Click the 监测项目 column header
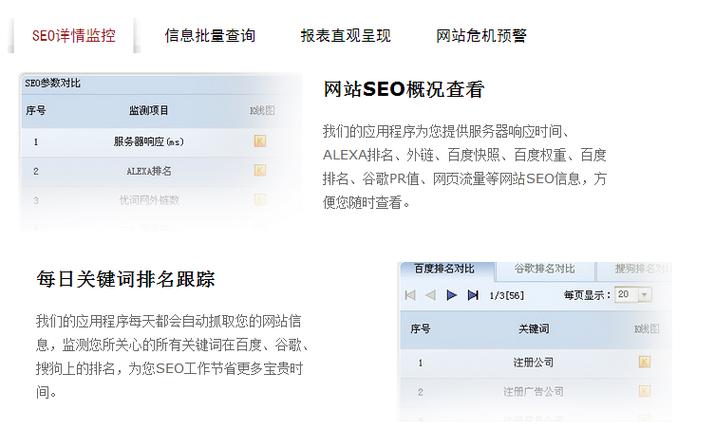The width and height of the screenshot is (715, 448). click(149, 110)
